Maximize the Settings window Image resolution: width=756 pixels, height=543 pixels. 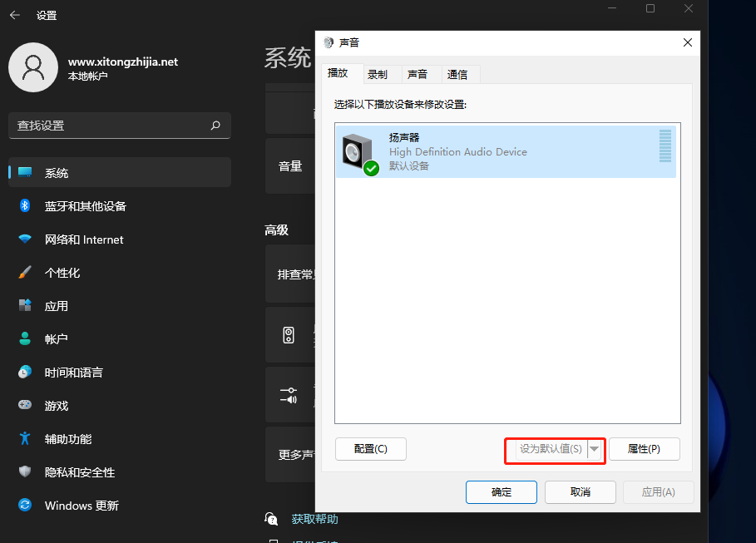coord(650,8)
